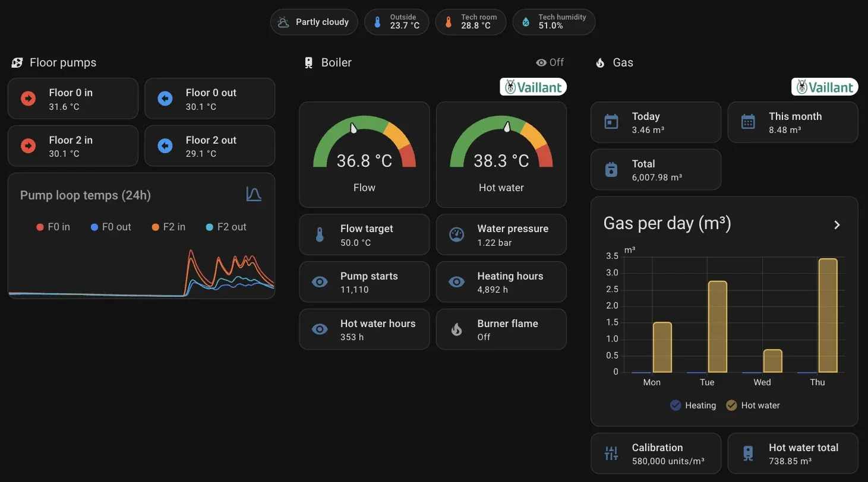Open the Tech room temperature badge
Image resolution: width=868 pixels, height=482 pixels.
470,22
